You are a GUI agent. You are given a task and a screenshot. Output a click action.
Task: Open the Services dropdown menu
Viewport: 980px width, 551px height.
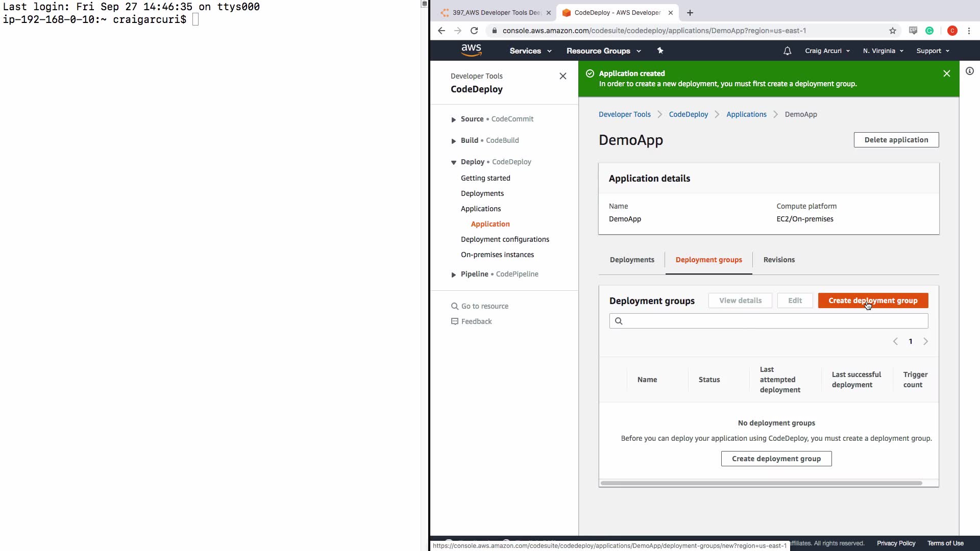tap(530, 51)
